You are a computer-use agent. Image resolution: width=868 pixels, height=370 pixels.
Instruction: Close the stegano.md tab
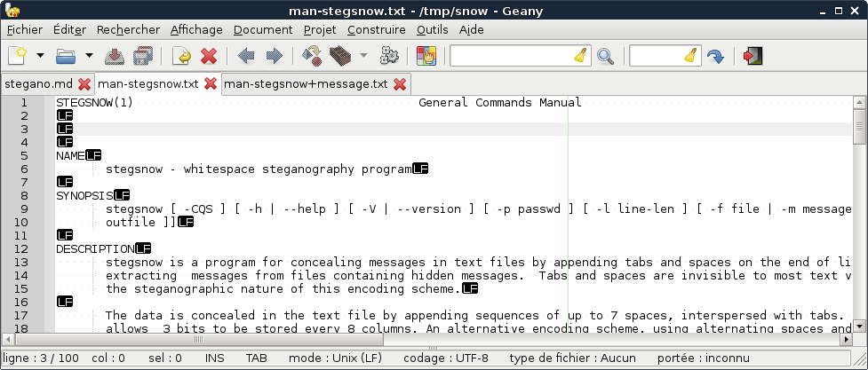(x=84, y=84)
